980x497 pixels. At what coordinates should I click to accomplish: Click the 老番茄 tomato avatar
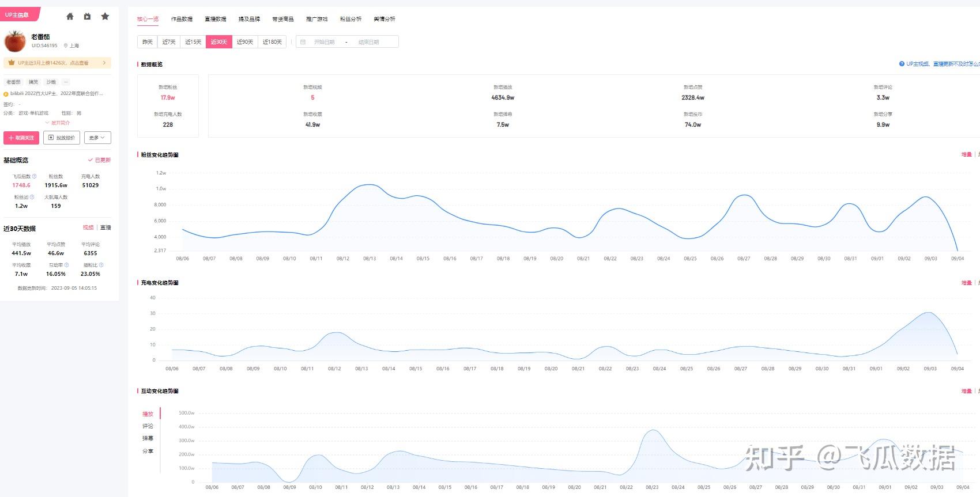pyautogui.click(x=15, y=41)
